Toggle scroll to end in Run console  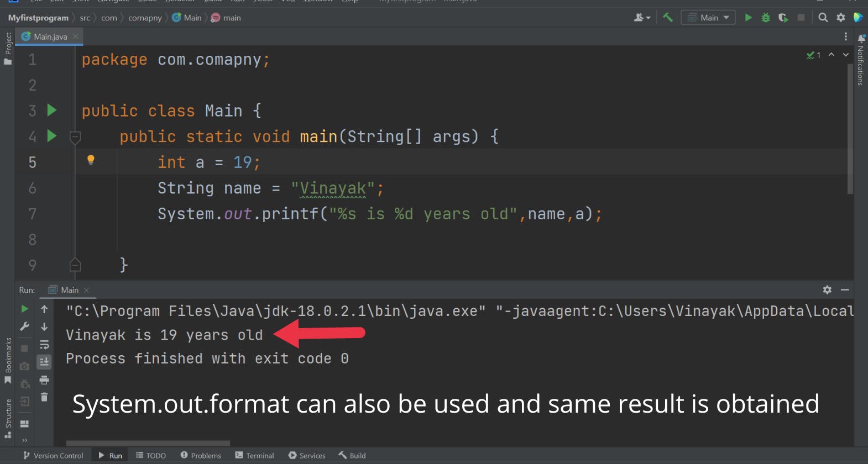tap(44, 362)
